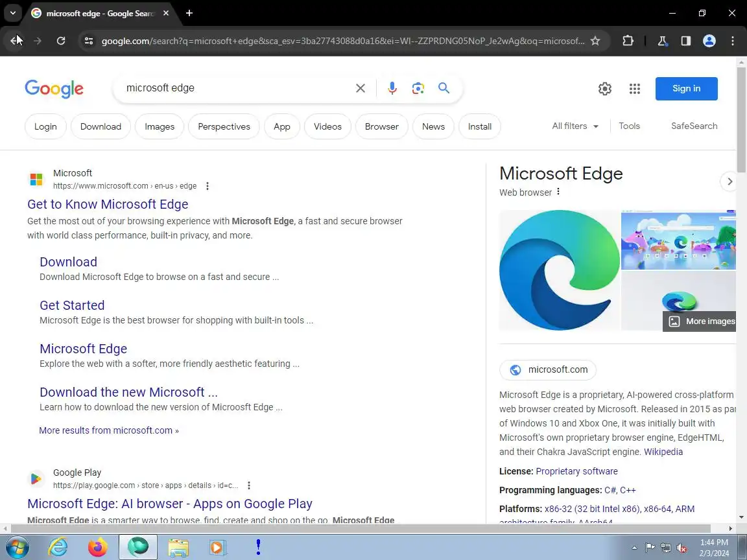Open options for the Microsoft result
The width and height of the screenshot is (747, 560).
[207, 186]
